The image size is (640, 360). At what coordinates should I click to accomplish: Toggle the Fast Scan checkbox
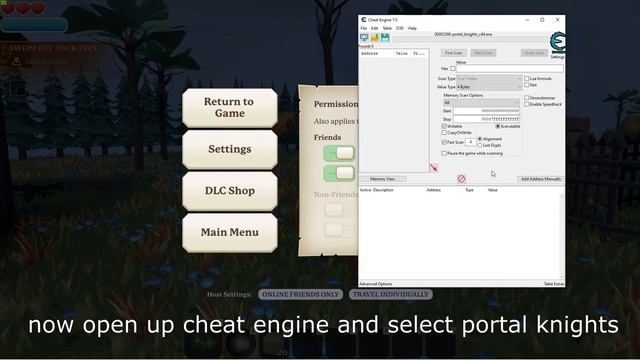click(x=444, y=142)
